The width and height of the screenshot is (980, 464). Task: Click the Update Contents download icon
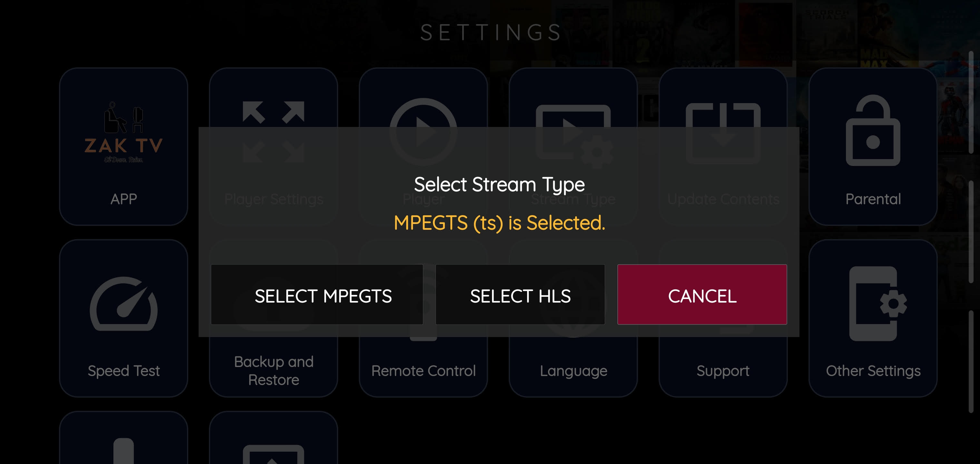click(x=723, y=115)
